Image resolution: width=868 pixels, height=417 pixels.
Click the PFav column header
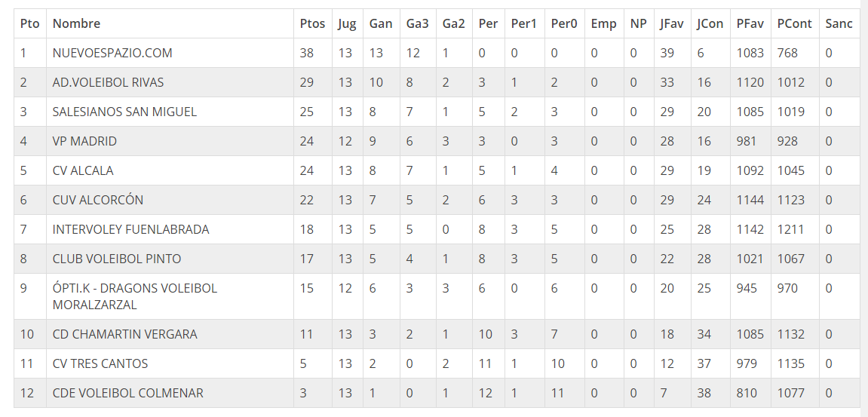pyautogui.click(x=750, y=24)
